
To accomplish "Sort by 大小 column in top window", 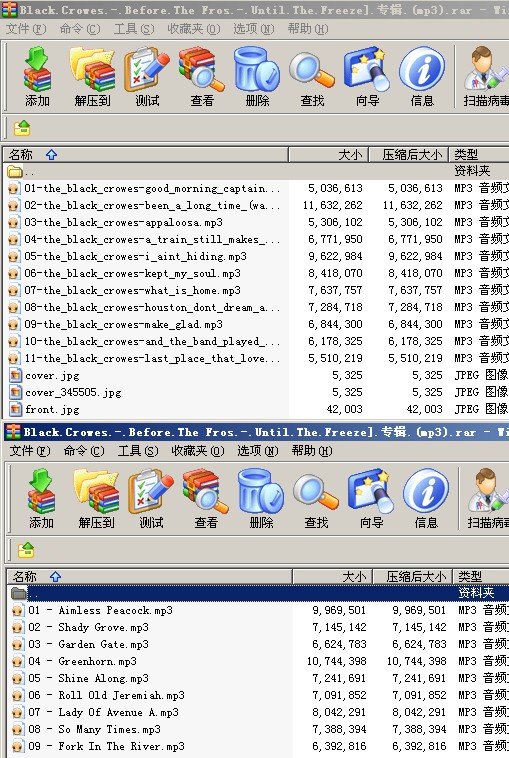I will 328,155.
